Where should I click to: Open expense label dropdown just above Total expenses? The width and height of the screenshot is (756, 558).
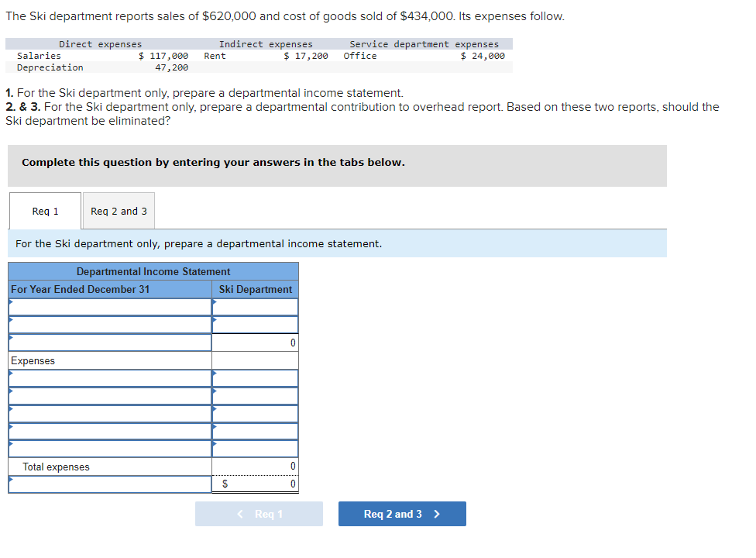click(x=110, y=449)
